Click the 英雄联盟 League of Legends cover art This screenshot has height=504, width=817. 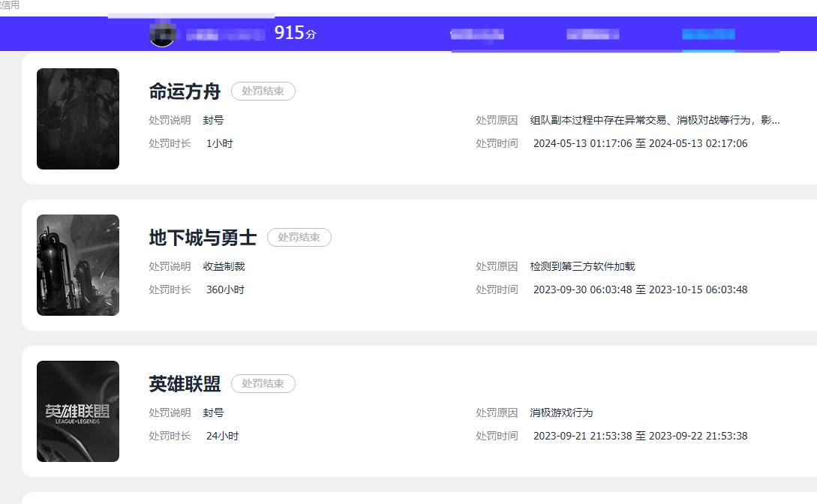pyautogui.click(x=77, y=411)
